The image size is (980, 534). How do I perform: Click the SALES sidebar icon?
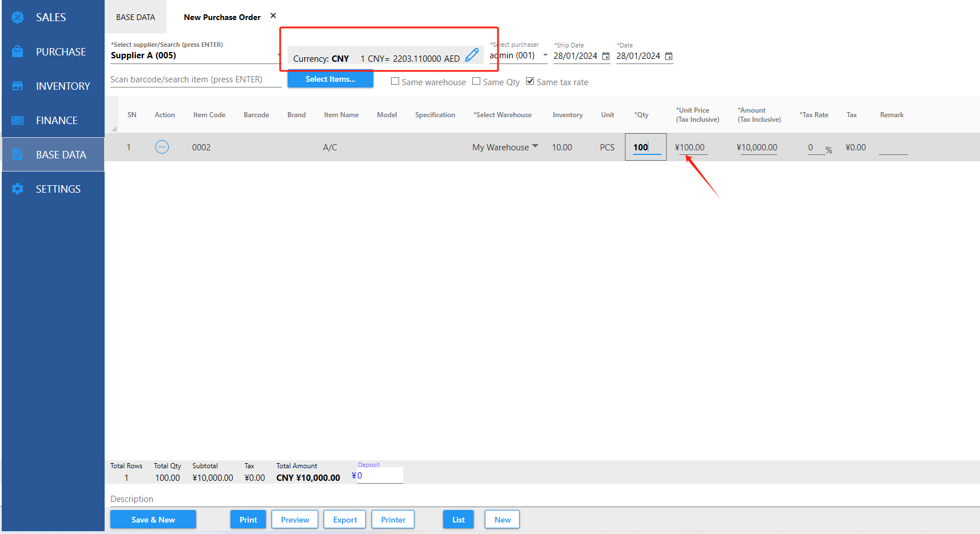coord(18,17)
